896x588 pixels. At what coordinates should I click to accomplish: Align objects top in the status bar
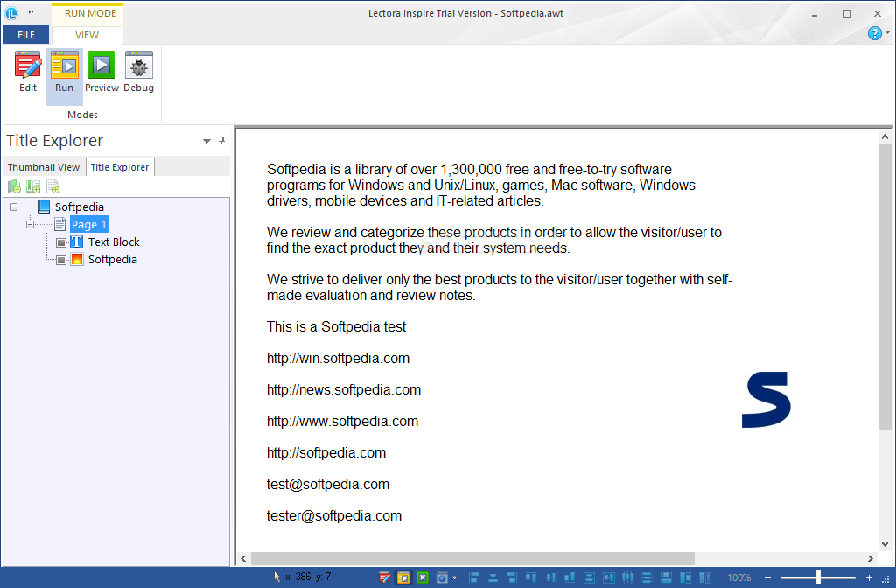(x=531, y=577)
